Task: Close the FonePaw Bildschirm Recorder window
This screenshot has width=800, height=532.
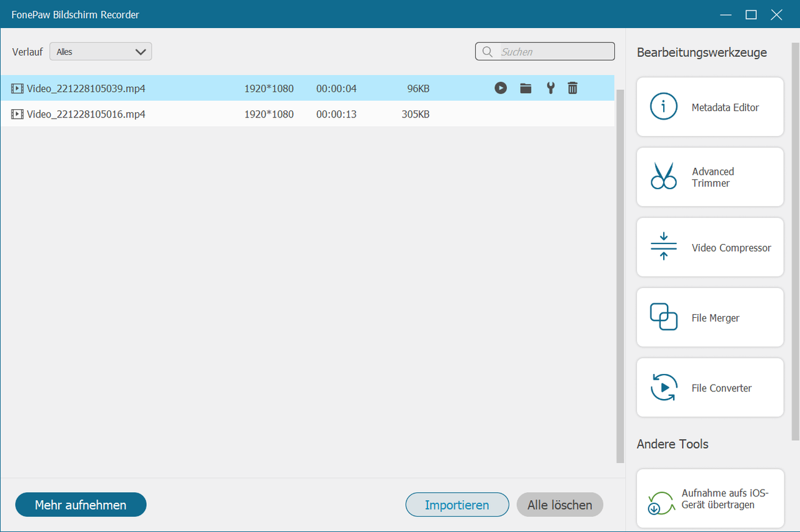Action: click(x=777, y=14)
